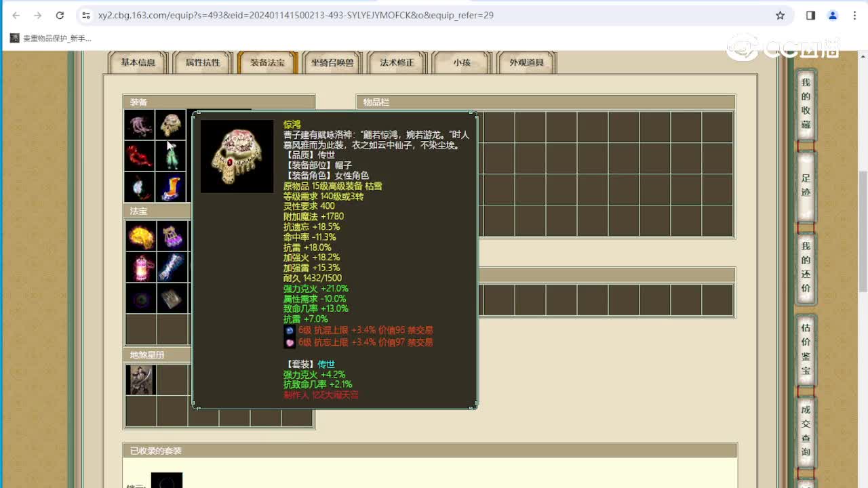Viewport: 868px width, 488px height.
Task: Click the 地煞星册 section header
Action: 157,355
